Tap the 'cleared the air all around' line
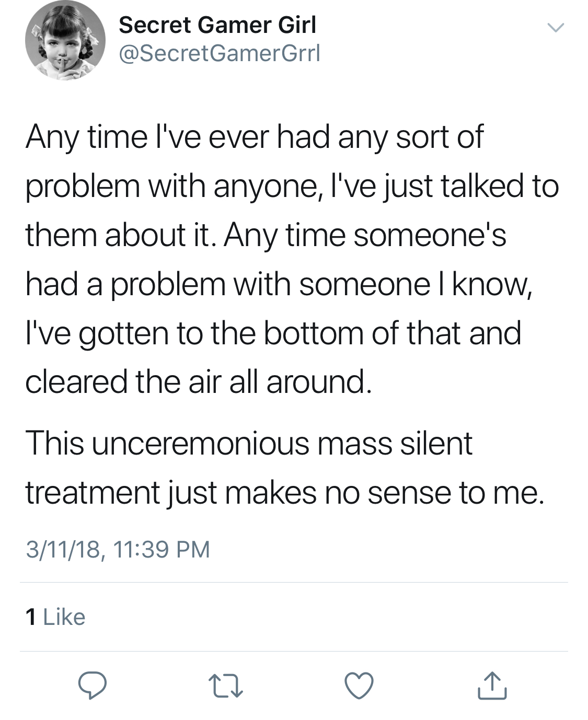 click(x=199, y=381)
